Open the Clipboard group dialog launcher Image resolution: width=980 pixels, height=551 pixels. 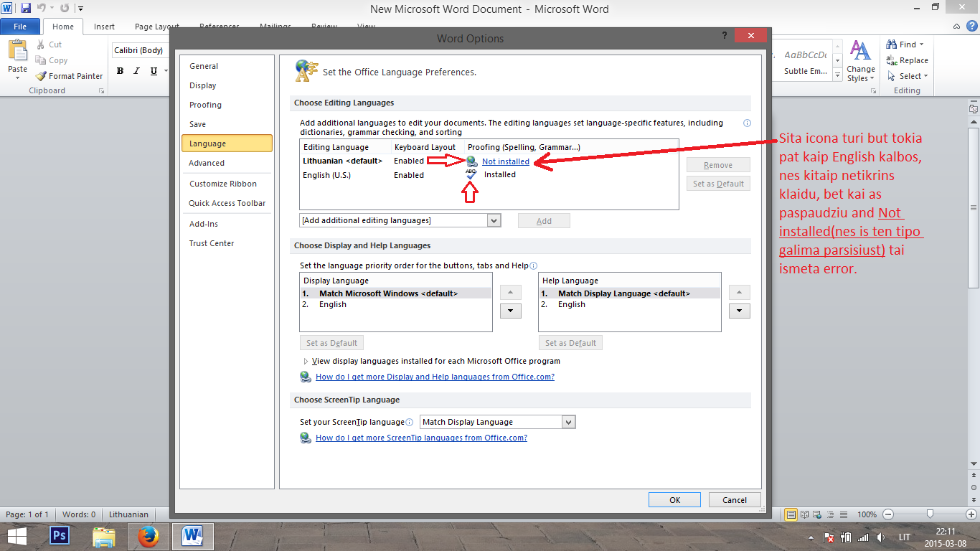pos(101,91)
